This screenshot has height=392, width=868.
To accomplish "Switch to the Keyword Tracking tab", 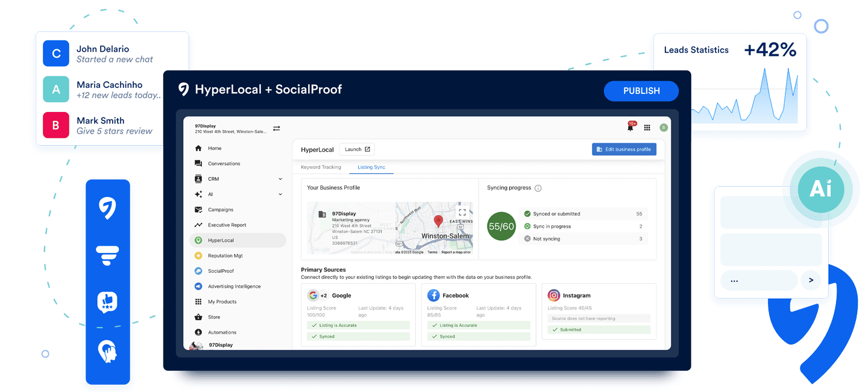I will pos(321,167).
